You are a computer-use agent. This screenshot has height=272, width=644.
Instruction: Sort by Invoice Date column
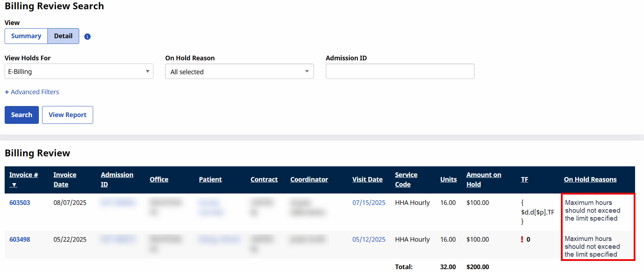pyautogui.click(x=65, y=180)
